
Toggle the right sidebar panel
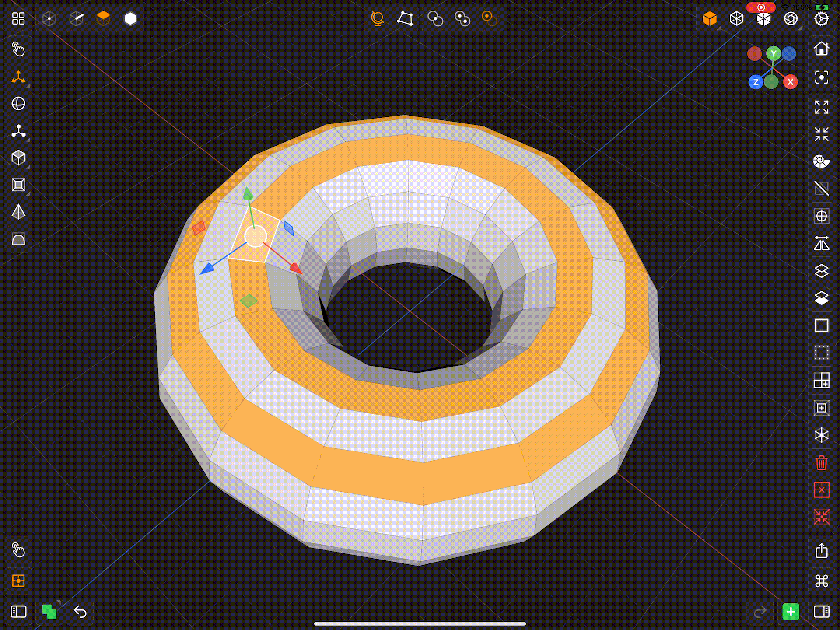(822, 612)
